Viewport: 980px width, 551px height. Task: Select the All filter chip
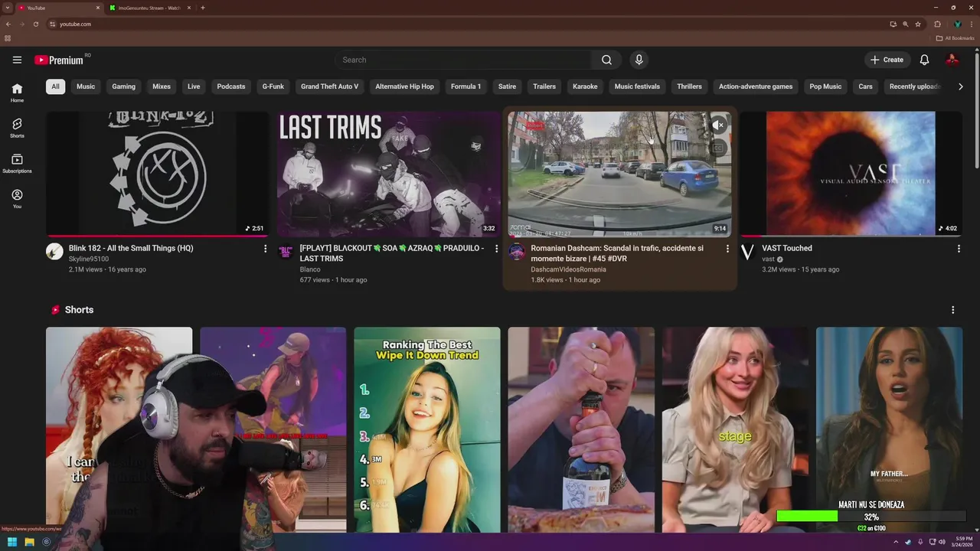[55, 86]
